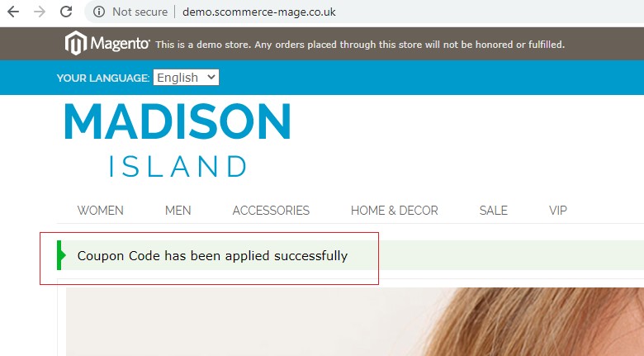
Task: Open the MEN menu
Action: 178,211
